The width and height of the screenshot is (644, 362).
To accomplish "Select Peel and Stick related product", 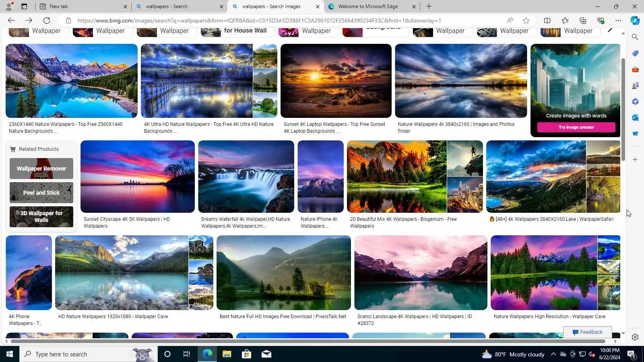I will (x=41, y=193).
